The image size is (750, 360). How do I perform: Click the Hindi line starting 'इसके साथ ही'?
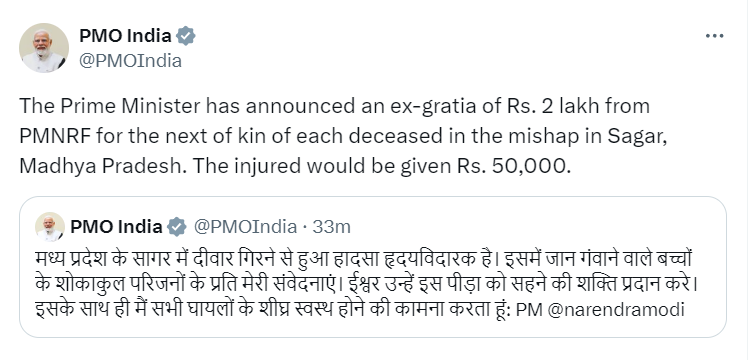(x=360, y=309)
